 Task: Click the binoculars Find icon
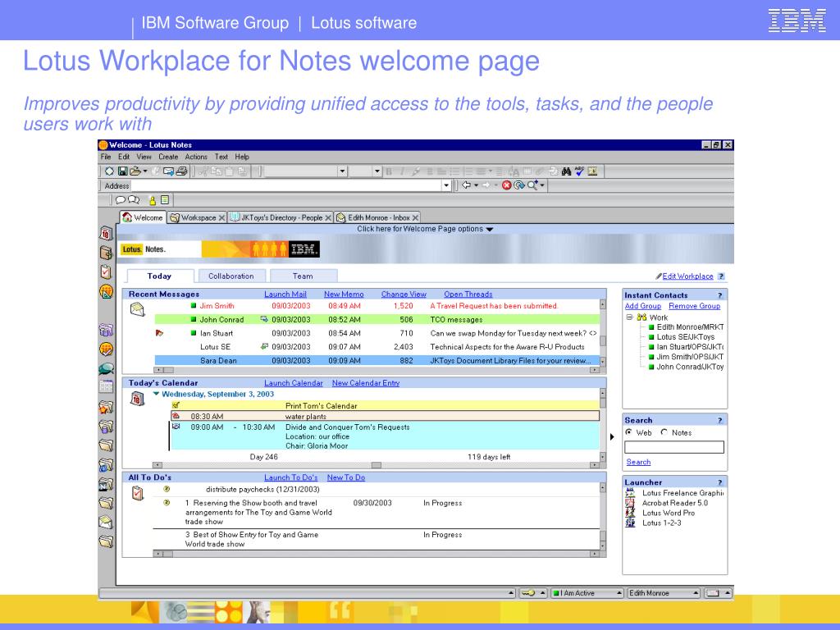pyautogui.click(x=566, y=171)
